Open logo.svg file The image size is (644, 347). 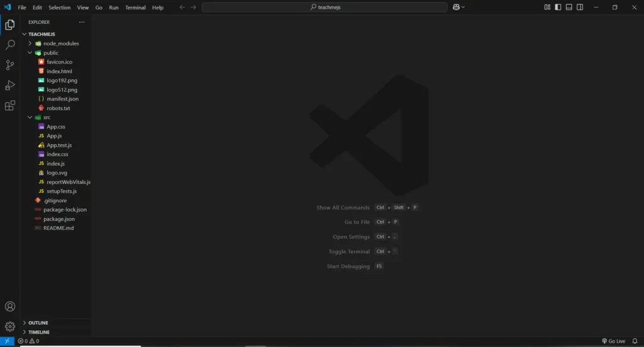[56, 173]
